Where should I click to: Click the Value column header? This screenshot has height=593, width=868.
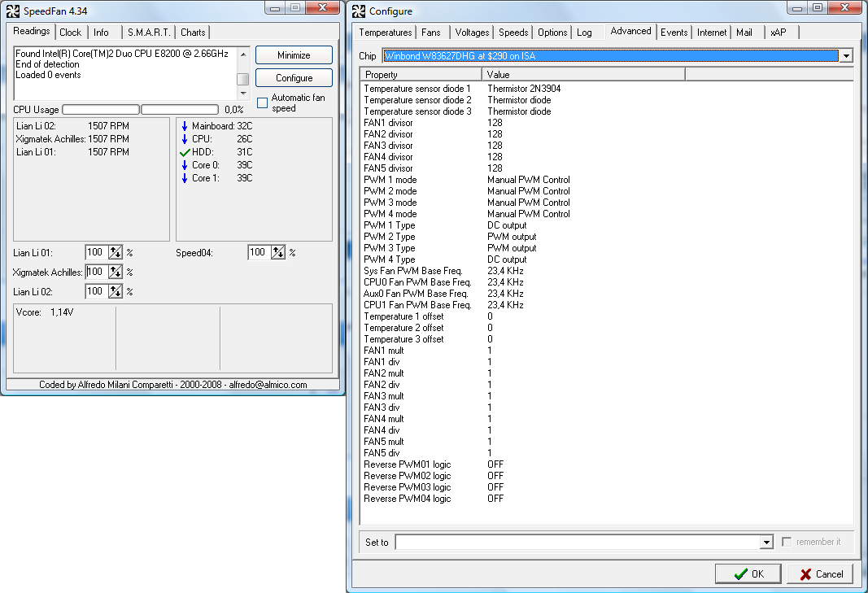pos(583,75)
